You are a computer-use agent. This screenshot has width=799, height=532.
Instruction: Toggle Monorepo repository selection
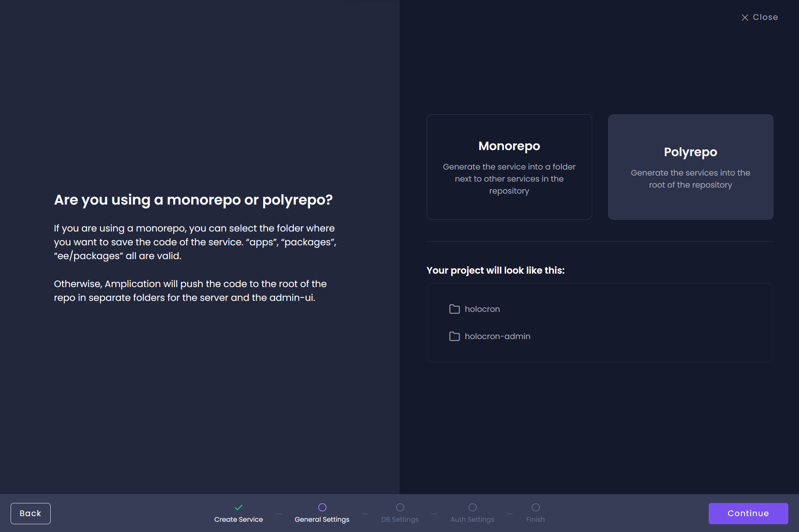click(x=509, y=167)
